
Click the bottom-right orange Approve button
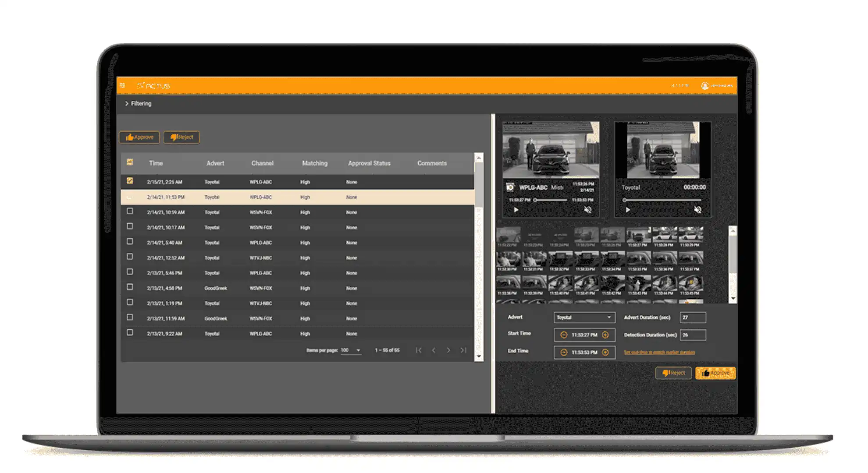point(715,373)
